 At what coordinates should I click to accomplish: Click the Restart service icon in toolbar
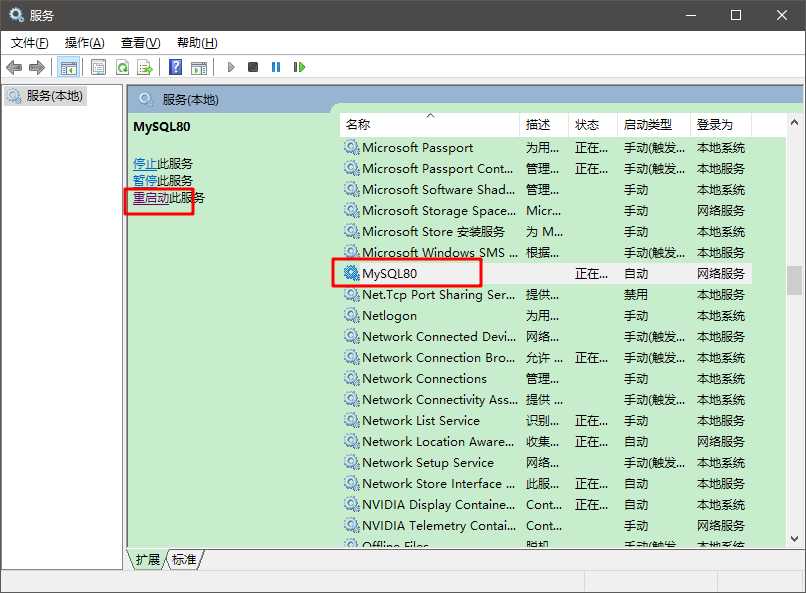tap(299, 67)
